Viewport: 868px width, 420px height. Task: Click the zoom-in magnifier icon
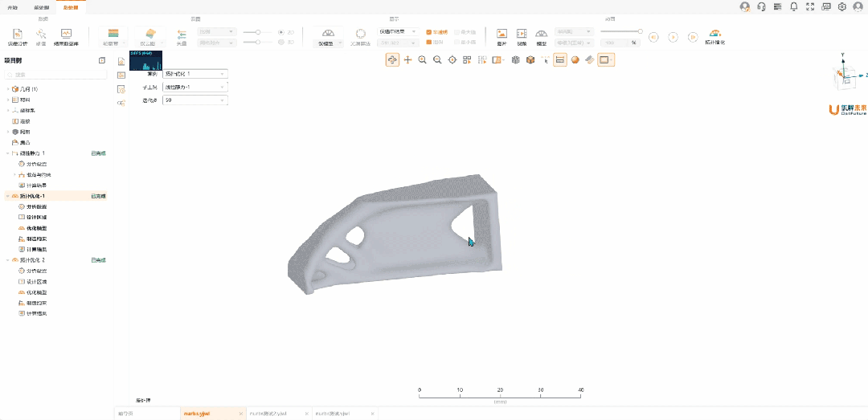[x=422, y=59]
